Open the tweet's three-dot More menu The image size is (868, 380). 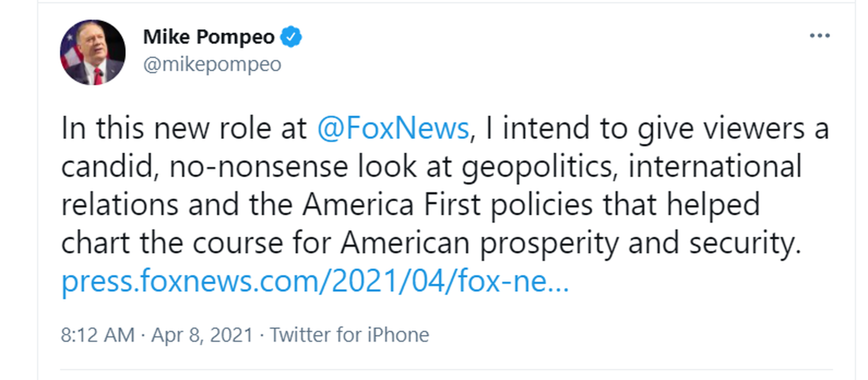pos(819,36)
